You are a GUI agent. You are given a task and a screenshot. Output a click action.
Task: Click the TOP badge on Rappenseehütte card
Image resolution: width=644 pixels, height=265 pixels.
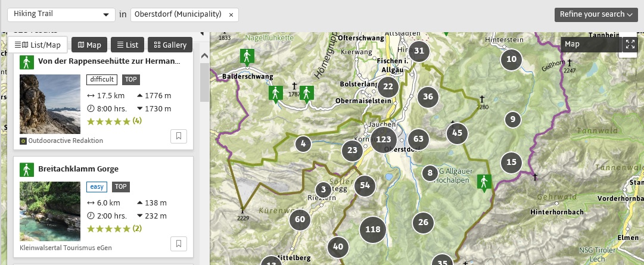pyautogui.click(x=130, y=80)
